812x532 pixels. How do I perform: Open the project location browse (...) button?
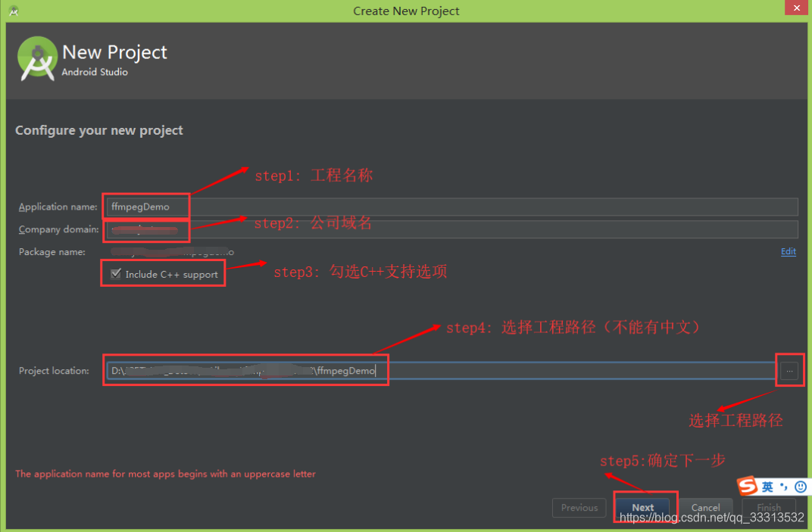[x=789, y=371]
